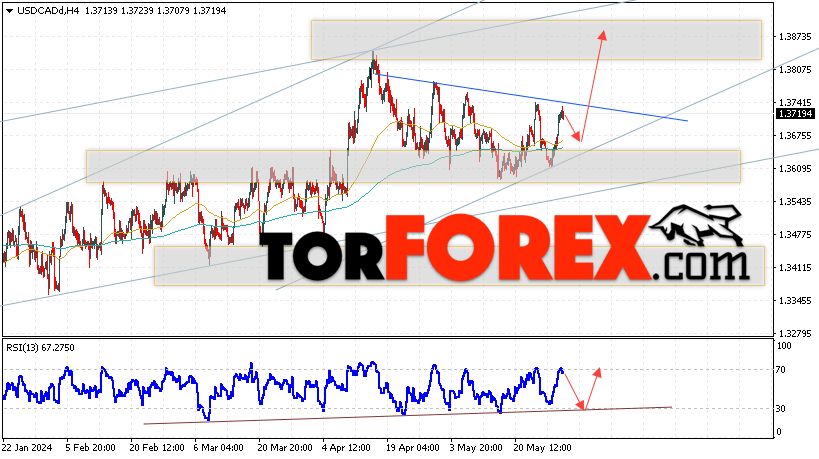This screenshot has height=459, width=819.
Task: Click the 4 Apr 12:00 time label
Action: (346, 448)
